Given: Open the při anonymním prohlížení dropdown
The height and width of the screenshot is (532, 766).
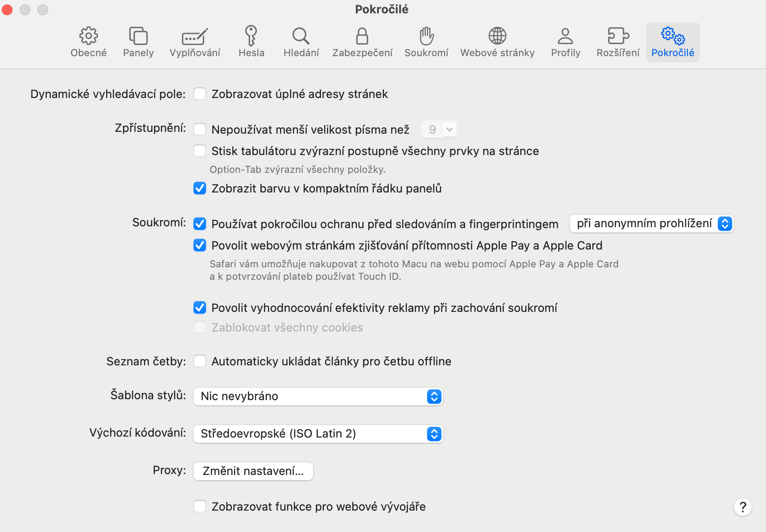Looking at the screenshot, I should [651, 224].
